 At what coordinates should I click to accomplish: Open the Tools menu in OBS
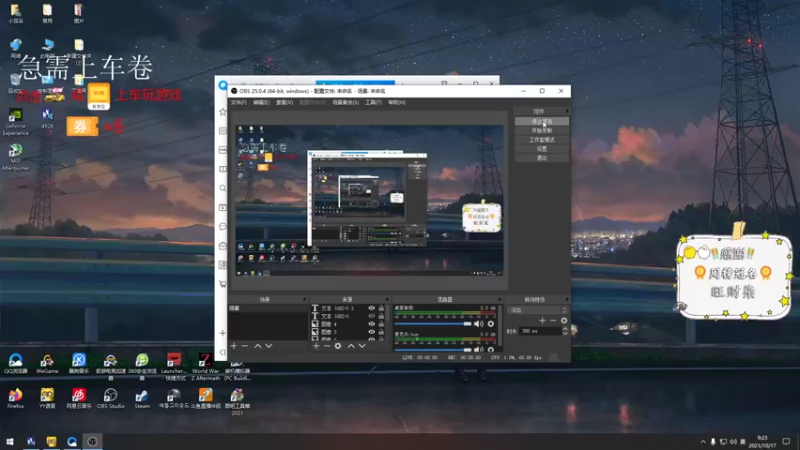point(373,103)
